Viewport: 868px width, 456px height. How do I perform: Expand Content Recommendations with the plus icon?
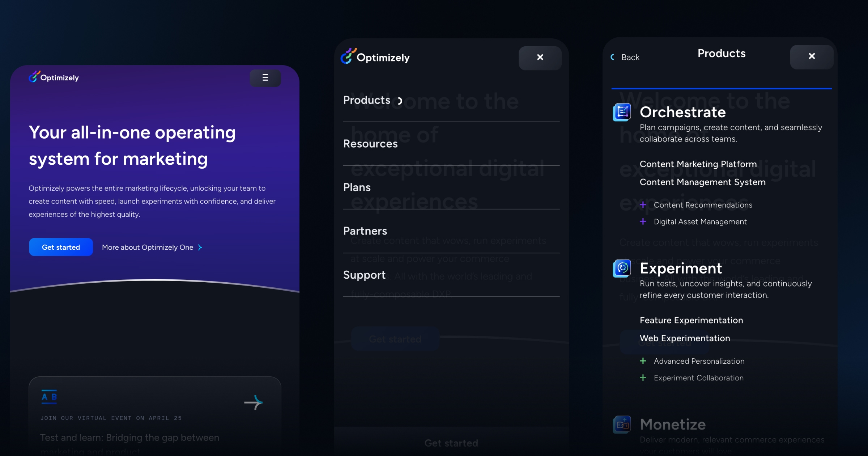point(643,205)
